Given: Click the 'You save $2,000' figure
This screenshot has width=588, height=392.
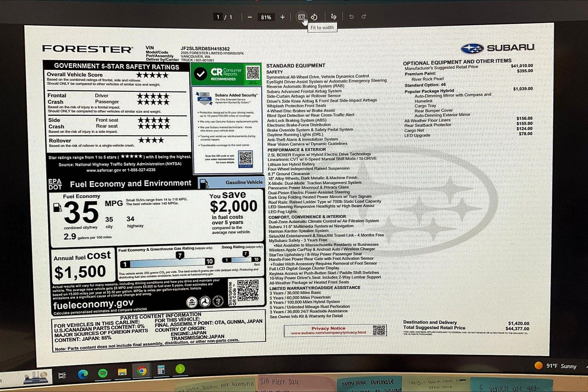Looking at the screenshot, I should pyautogui.click(x=234, y=206).
